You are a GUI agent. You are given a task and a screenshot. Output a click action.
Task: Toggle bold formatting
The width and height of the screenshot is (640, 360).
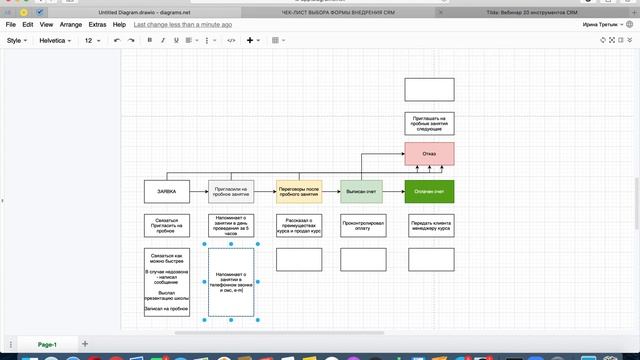149,40
